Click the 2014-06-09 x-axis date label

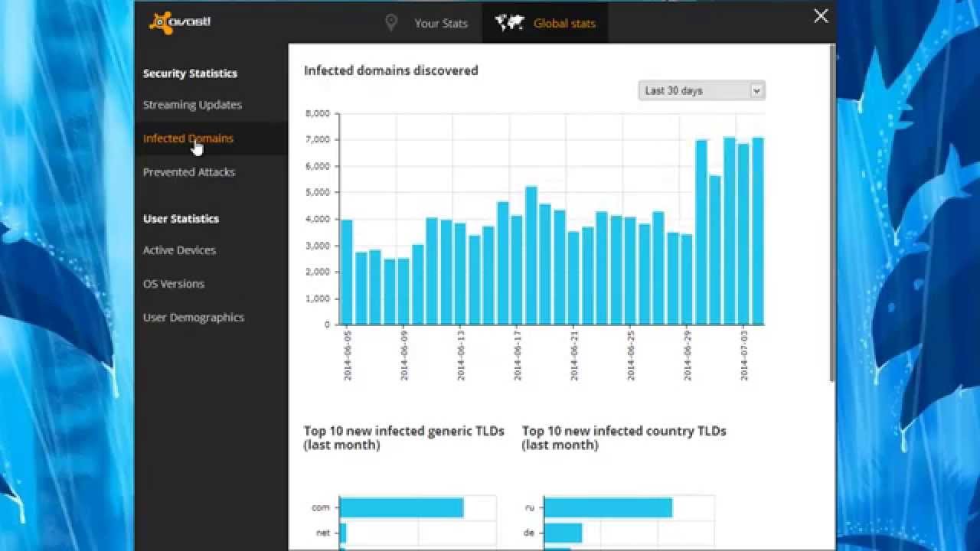coord(403,356)
